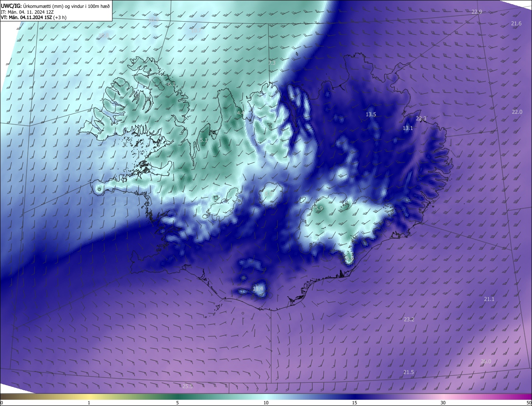Click the color scale tick labeled 15
The height and width of the screenshot is (406, 532).
click(355, 403)
